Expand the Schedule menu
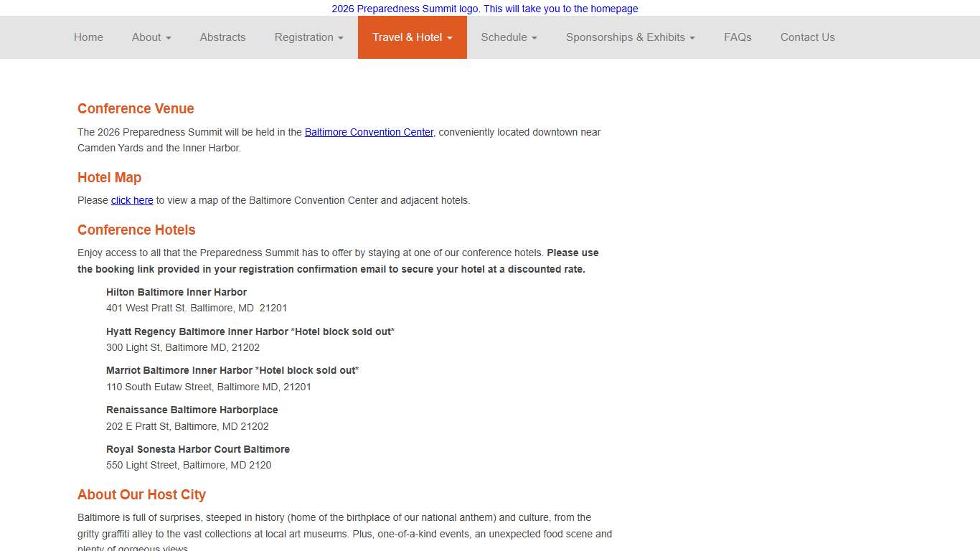This screenshot has width=980, height=551. point(509,37)
